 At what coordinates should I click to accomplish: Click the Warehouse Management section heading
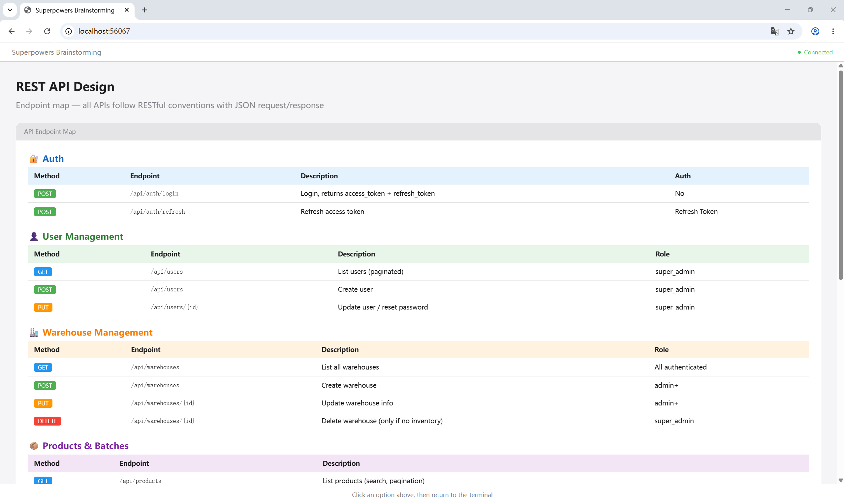[x=98, y=333]
